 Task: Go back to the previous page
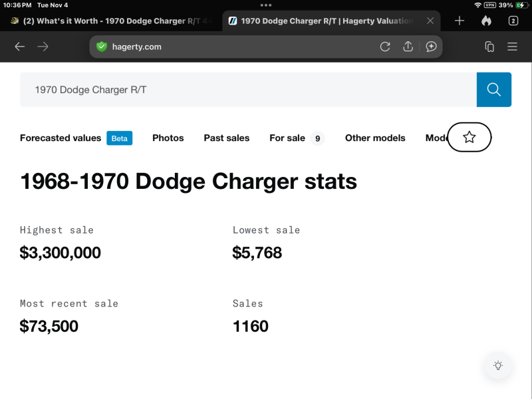[20, 47]
